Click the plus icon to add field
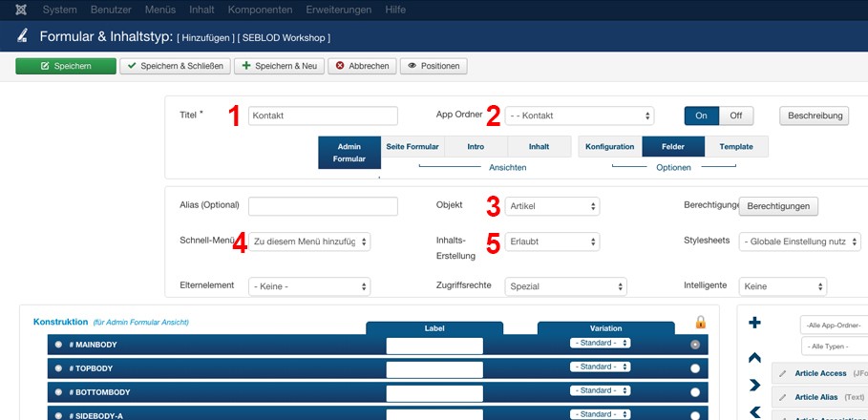Screen dimensions: 868x420 point(754,323)
